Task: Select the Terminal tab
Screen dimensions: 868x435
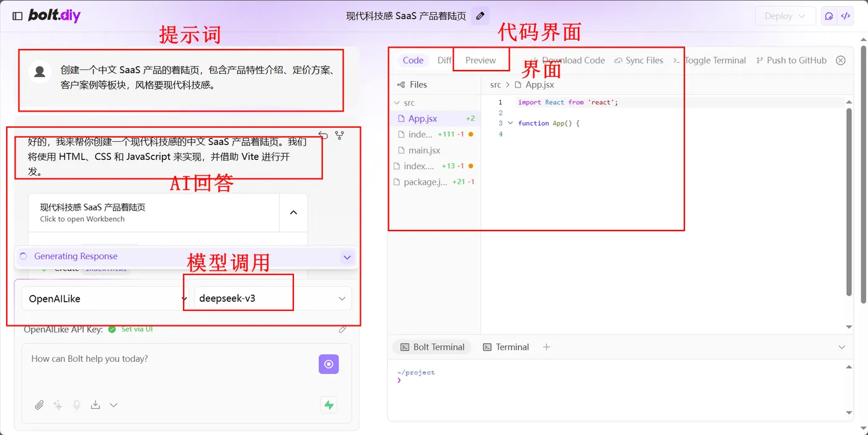Action: pos(506,347)
